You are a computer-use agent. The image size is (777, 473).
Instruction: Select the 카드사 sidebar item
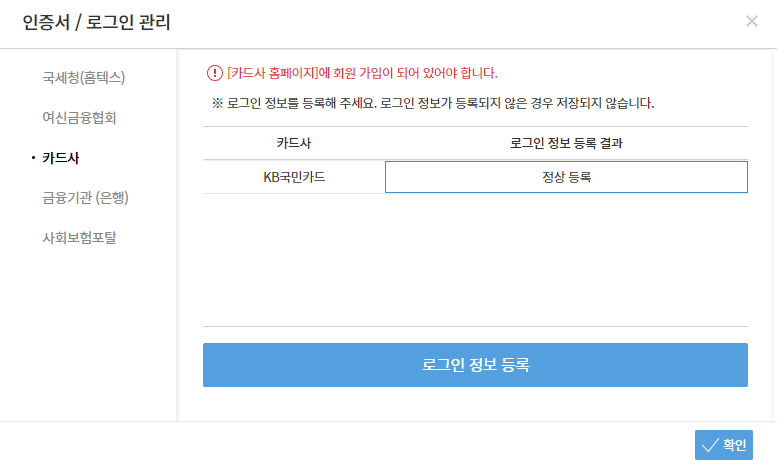[61, 158]
